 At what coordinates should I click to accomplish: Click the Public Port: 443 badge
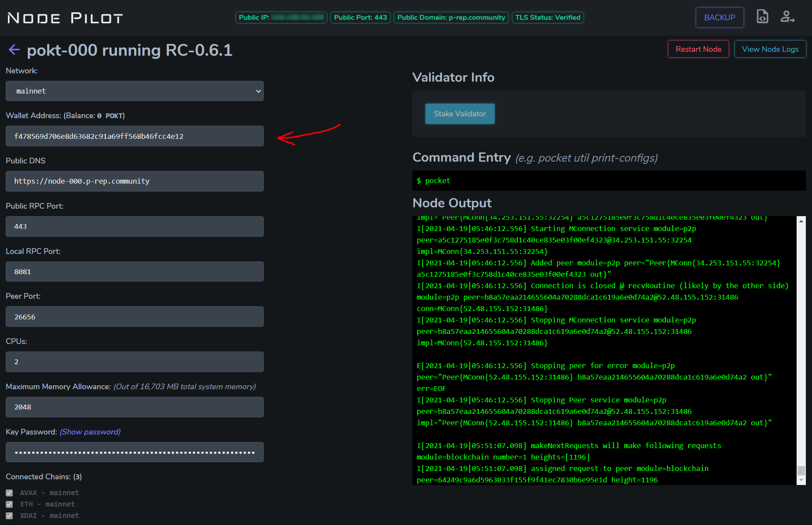click(x=360, y=18)
